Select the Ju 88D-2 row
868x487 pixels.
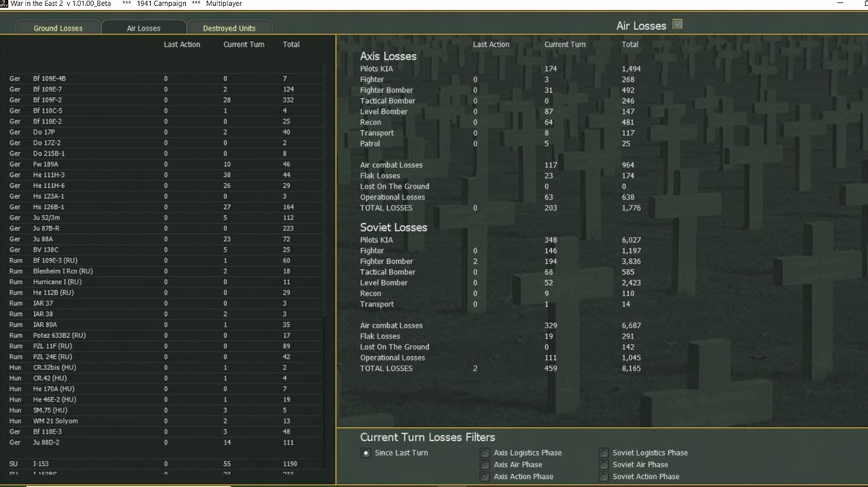click(165, 443)
